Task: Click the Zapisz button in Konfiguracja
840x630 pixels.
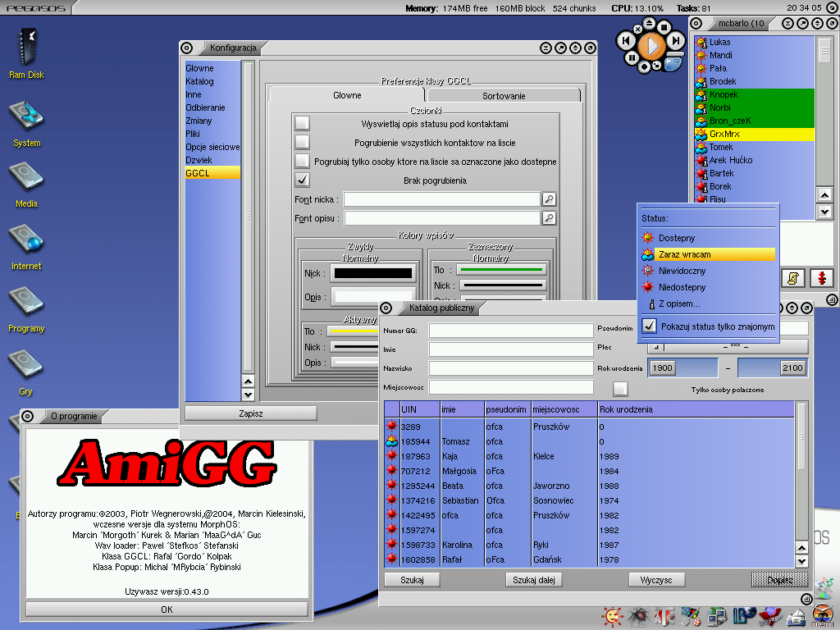Action: coord(251,413)
